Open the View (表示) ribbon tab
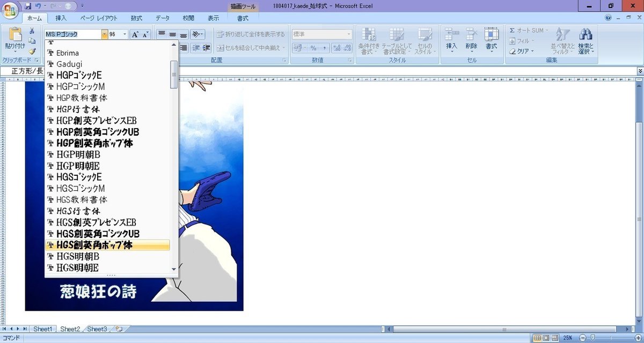Screen dimensions: 644x343 (214, 18)
